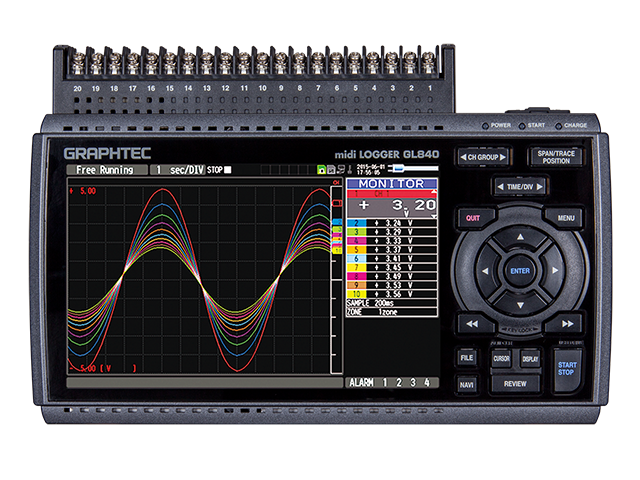
Task: Select channel 8 row reading 3.49 V
Action: 392,276
